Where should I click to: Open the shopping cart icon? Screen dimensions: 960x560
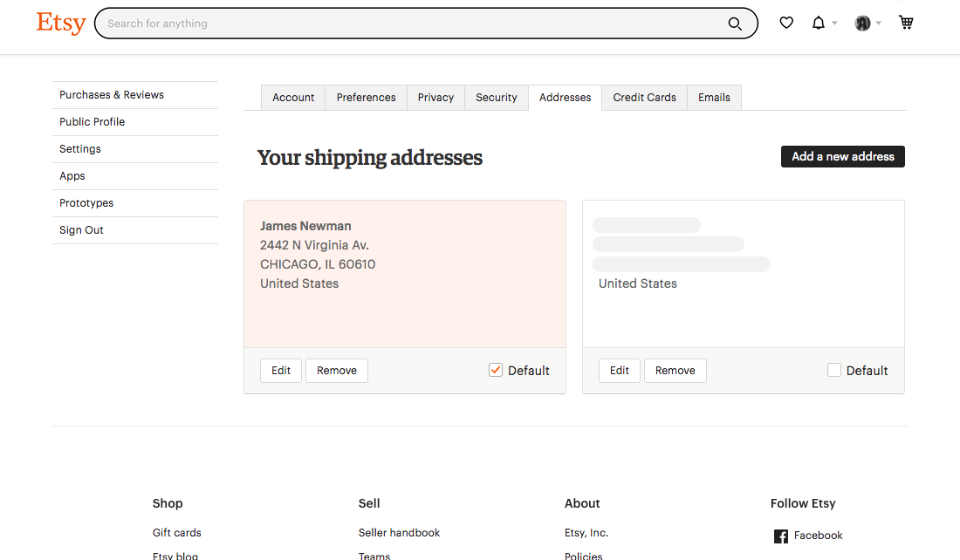pyautogui.click(x=906, y=22)
